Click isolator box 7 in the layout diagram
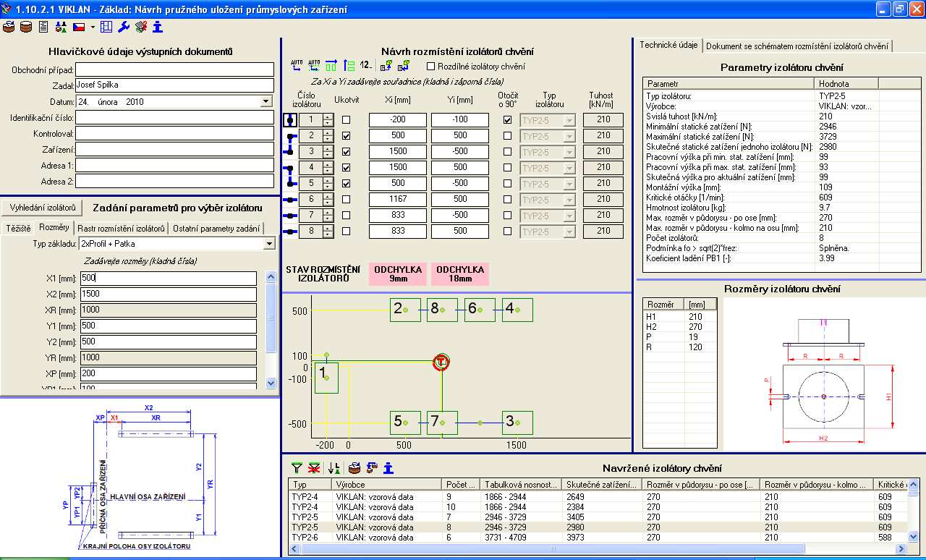 point(442,422)
